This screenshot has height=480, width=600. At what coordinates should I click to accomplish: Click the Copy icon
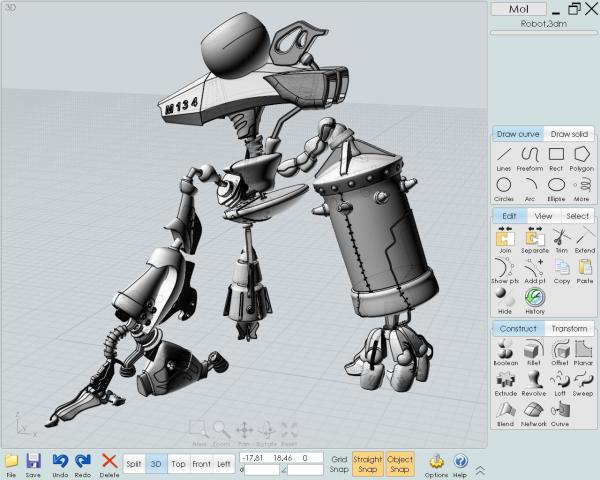click(x=562, y=271)
